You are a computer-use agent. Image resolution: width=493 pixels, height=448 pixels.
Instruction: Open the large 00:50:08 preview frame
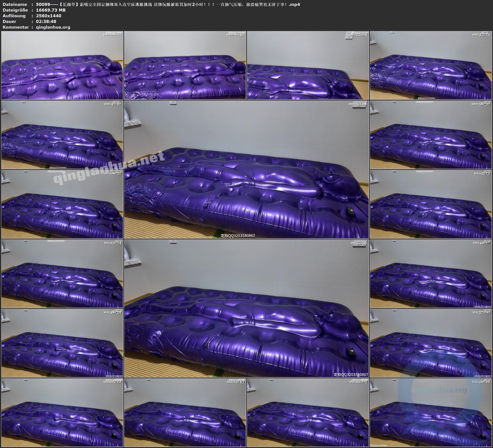(x=246, y=169)
